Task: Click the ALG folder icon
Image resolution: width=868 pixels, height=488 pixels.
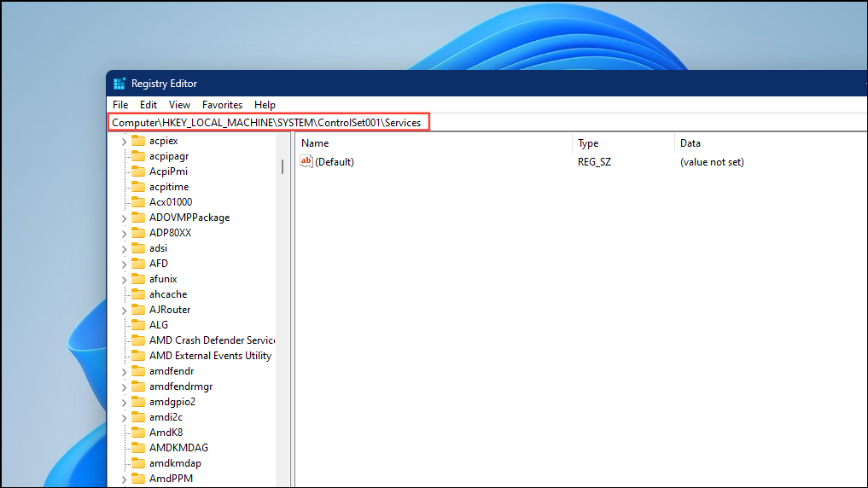Action: [138, 325]
